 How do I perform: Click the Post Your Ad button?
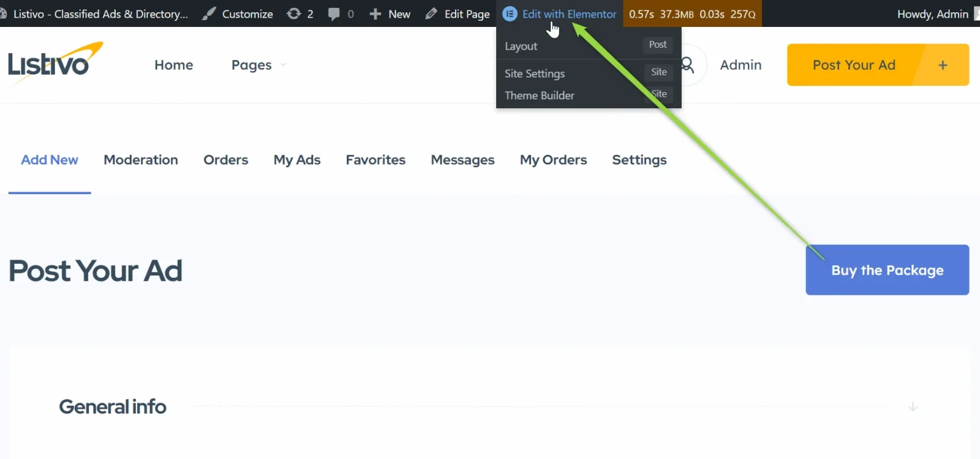click(878, 65)
